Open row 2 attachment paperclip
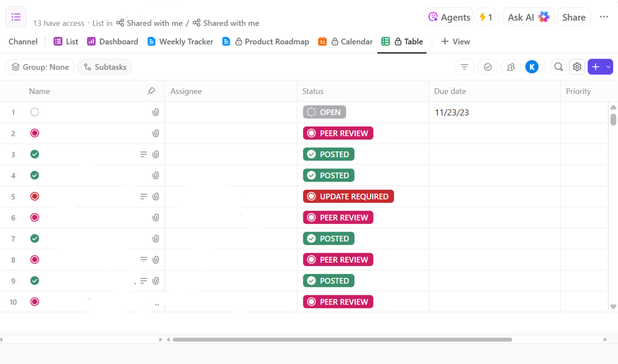The width and height of the screenshot is (618, 364). click(156, 133)
